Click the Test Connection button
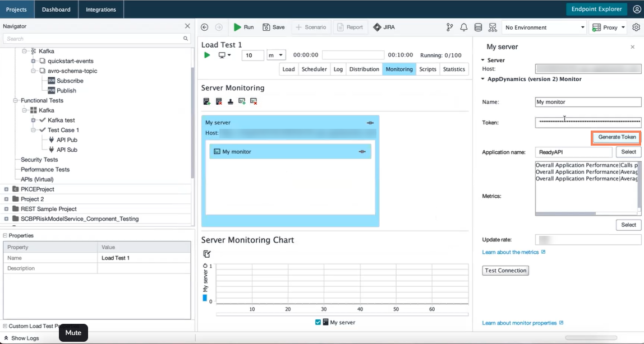The height and width of the screenshot is (344, 644). tap(505, 270)
